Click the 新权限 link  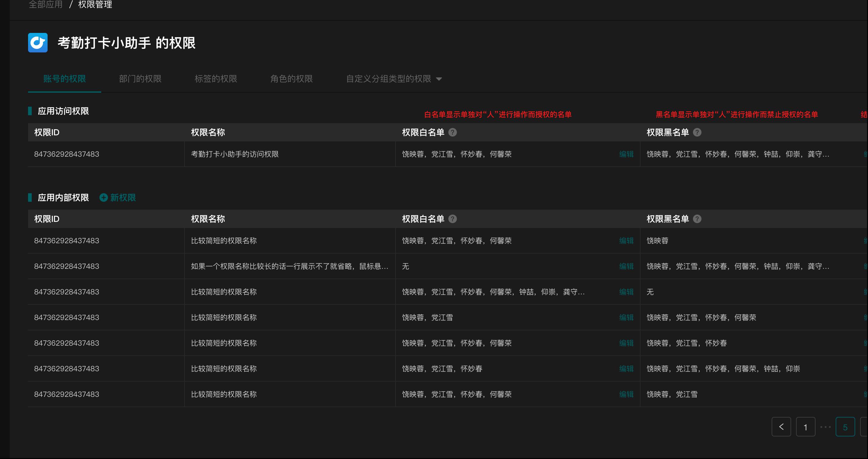[x=123, y=198]
